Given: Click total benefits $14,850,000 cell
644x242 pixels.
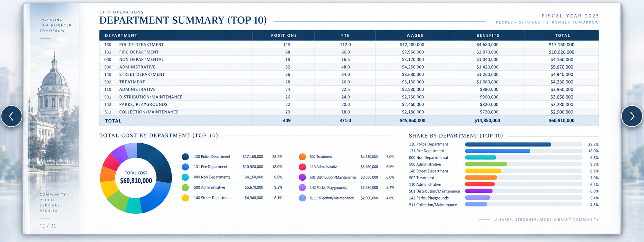Looking at the screenshot, I should point(487,120).
